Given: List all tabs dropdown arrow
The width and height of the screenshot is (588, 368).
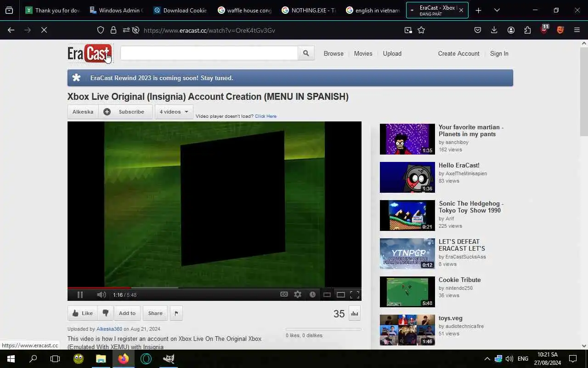Looking at the screenshot, I should 497,10.
